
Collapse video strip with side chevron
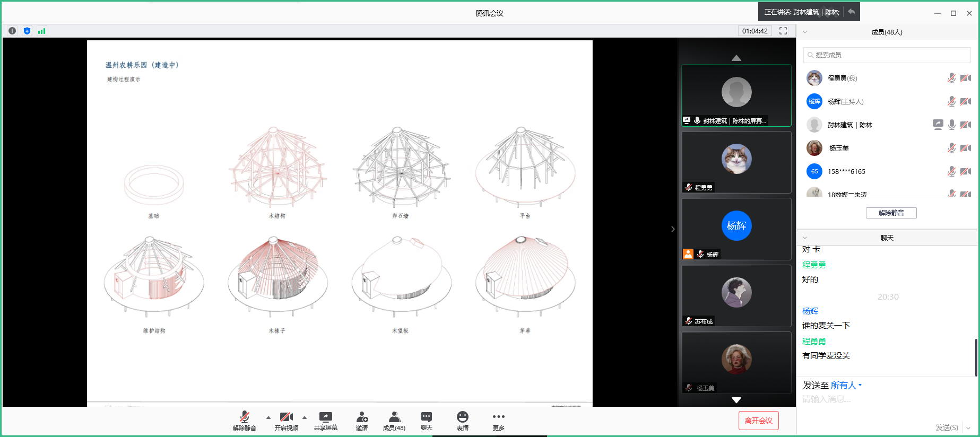tap(673, 229)
